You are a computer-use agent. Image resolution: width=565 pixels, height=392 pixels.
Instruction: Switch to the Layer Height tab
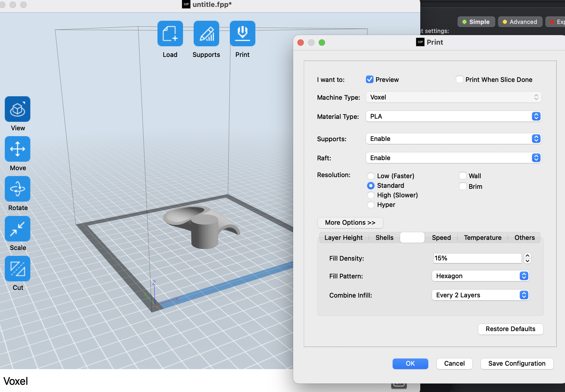(x=343, y=237)
